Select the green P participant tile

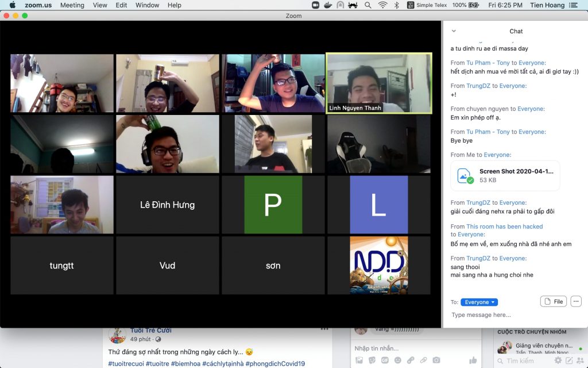point(273,205)
